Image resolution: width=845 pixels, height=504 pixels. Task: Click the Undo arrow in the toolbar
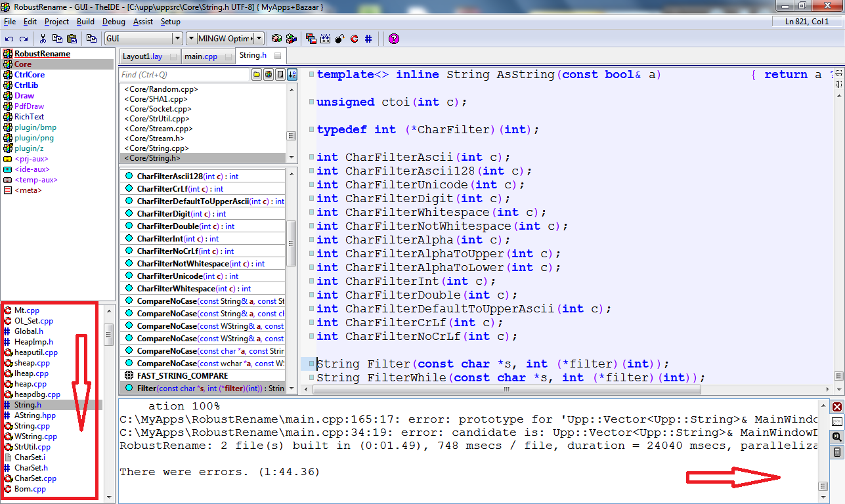pos(9,39)
